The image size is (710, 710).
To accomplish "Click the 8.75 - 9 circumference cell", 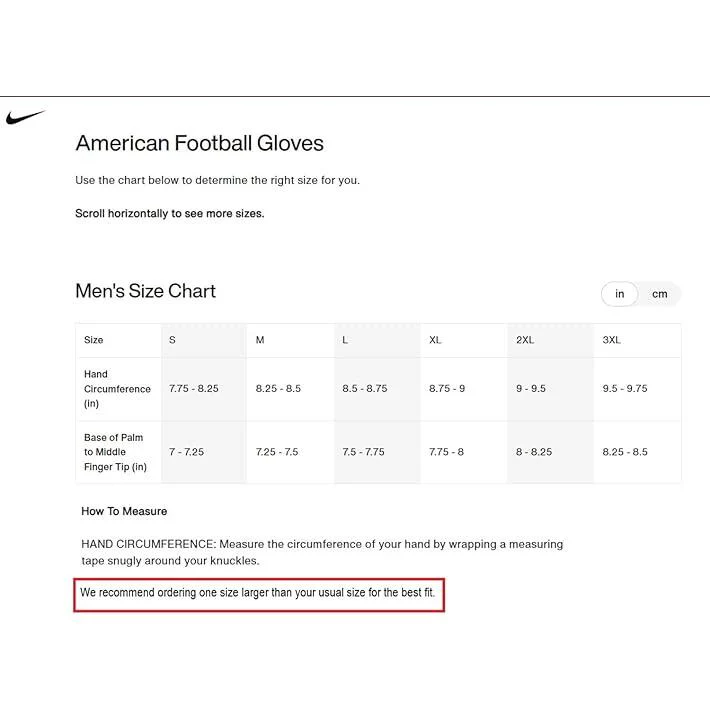I will (x=447, y=389).
